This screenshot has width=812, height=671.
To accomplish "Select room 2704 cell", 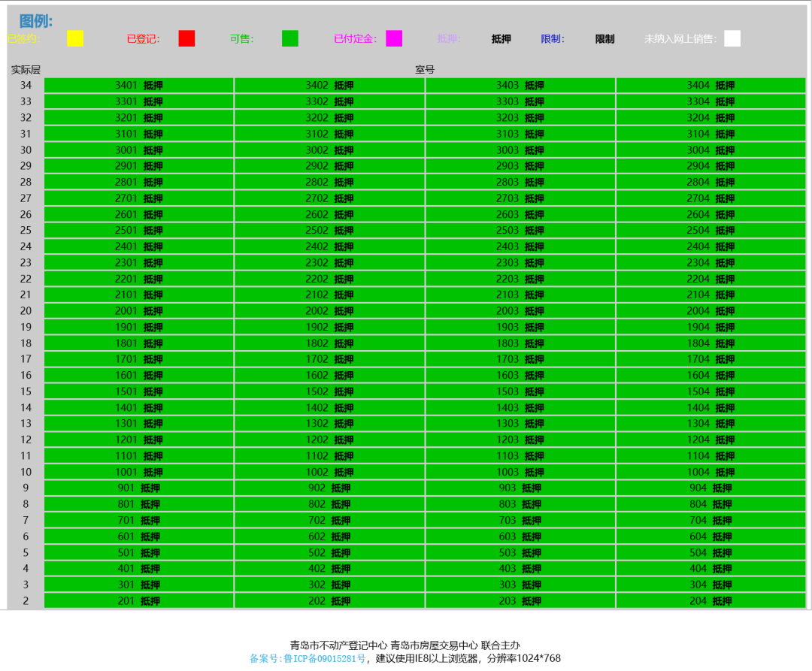I will tap(711, 198).
